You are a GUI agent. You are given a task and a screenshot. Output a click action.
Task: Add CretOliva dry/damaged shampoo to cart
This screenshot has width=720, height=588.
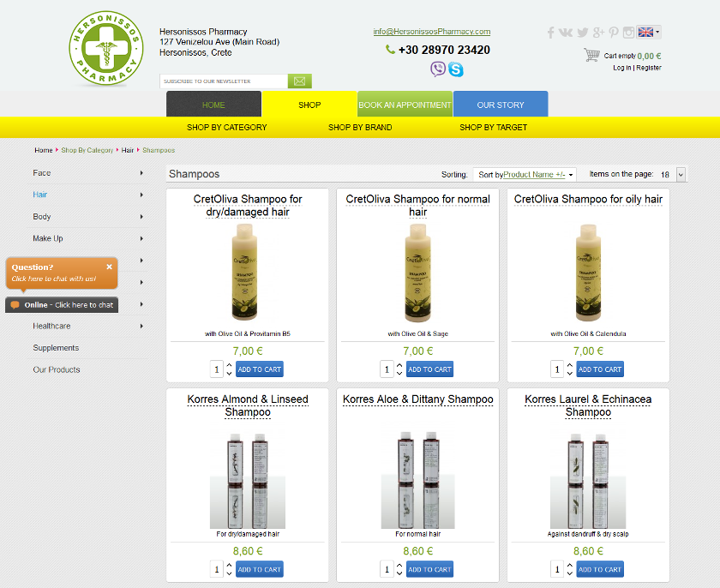[260, 369]
